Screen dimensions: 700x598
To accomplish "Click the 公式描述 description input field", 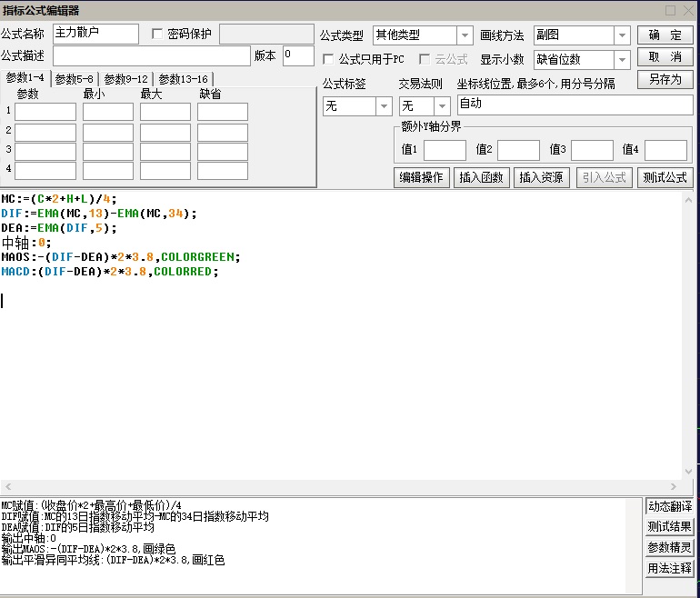I will [151, 56].
